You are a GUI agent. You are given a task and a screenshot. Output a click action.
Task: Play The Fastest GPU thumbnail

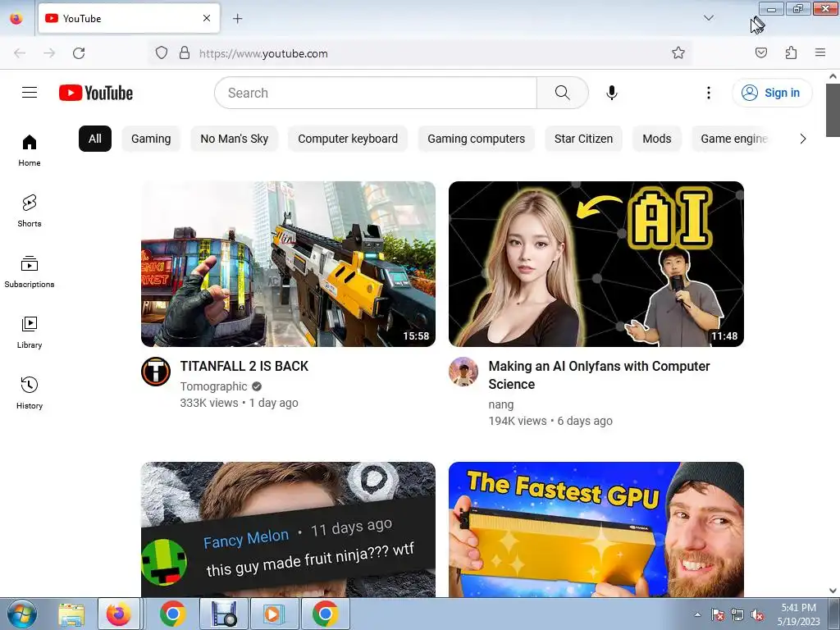[596, 529]
